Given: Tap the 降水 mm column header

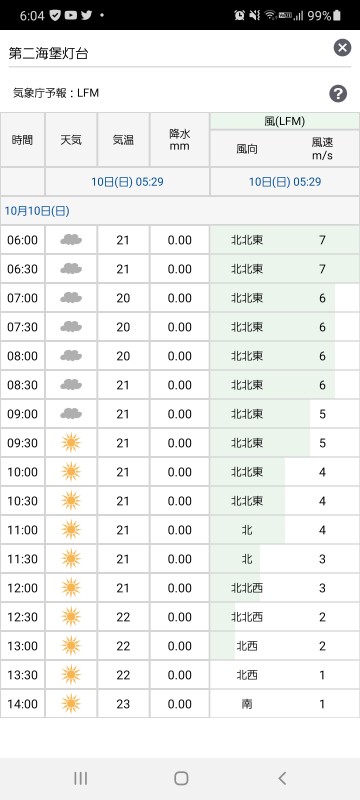Looking at the screenshot, I should pos(179,140).
